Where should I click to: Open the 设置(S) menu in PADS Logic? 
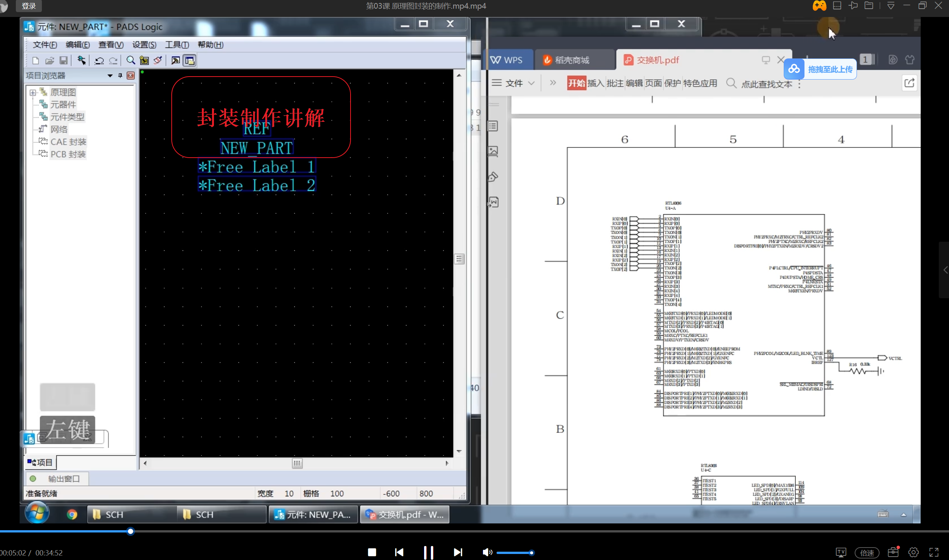[144, 45]
